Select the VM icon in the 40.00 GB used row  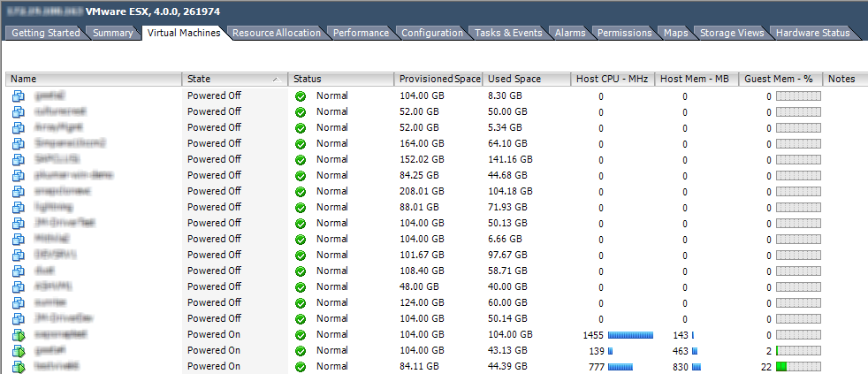[x=19, y=287]
